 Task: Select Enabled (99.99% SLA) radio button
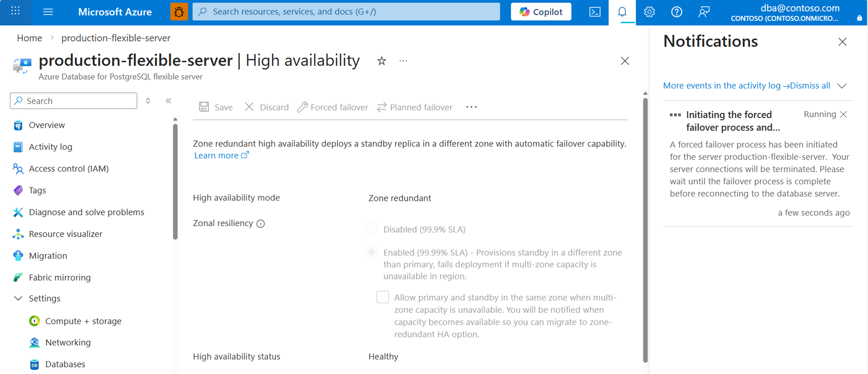[x=372, y=252]
